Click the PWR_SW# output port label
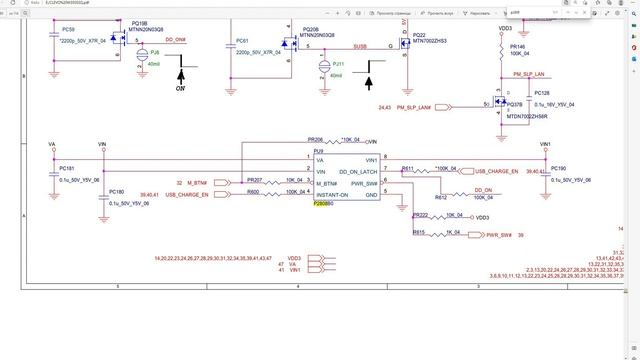The height and width of the screenshot is (360, 640). 499,235
